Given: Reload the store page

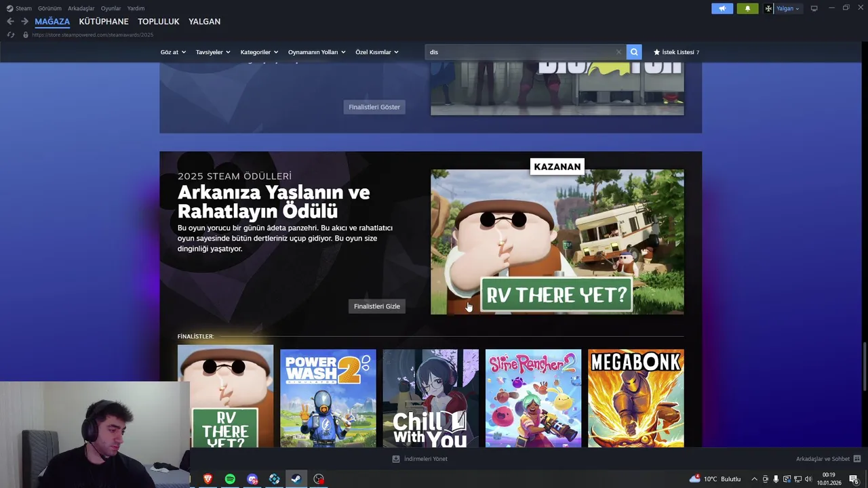Looking at the screenshot, I should [10, 35].
